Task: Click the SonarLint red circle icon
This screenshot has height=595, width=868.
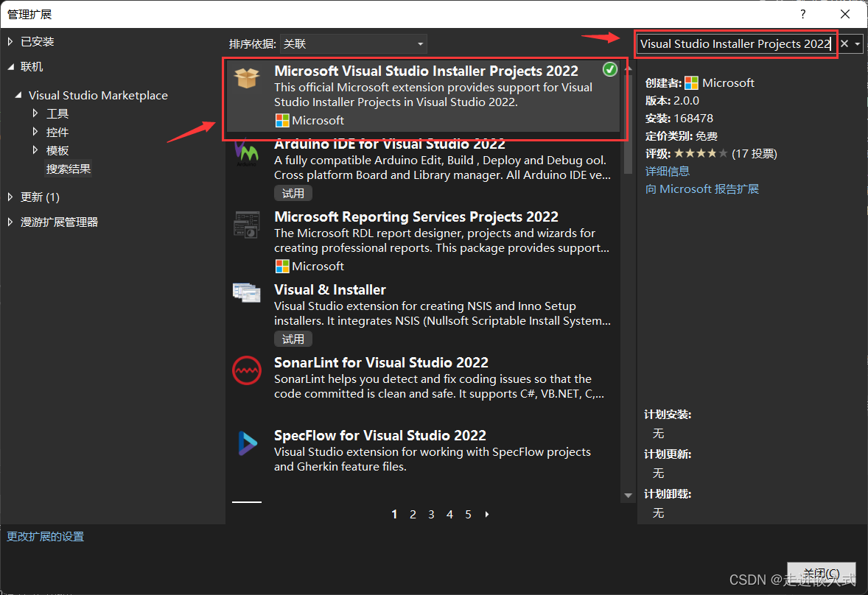Action: pos(247,370)
